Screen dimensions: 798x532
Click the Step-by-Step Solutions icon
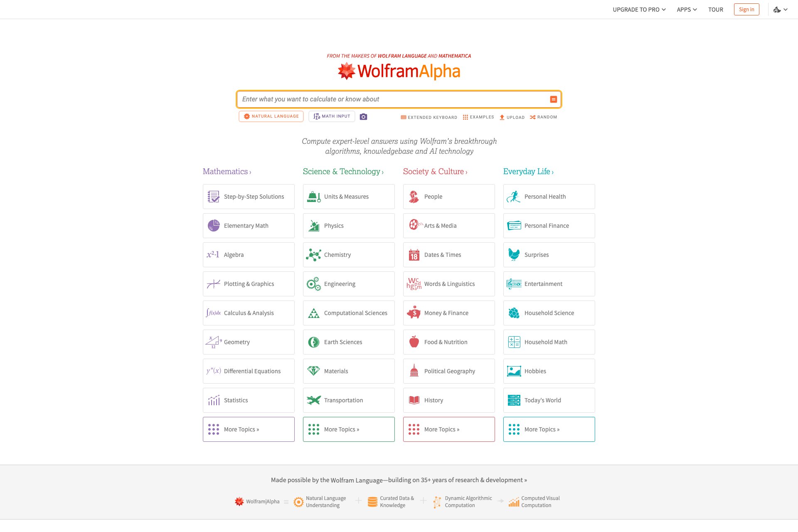click(213, 196)
